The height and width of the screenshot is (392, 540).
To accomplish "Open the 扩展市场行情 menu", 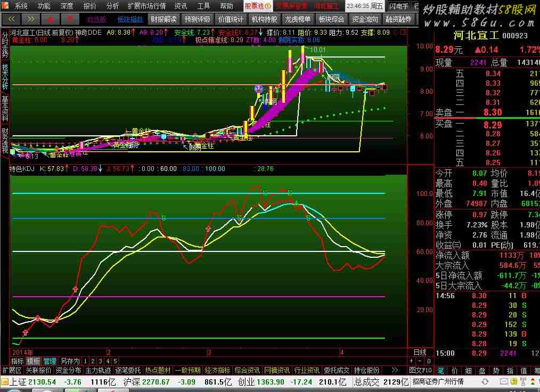I will (146, 6).
